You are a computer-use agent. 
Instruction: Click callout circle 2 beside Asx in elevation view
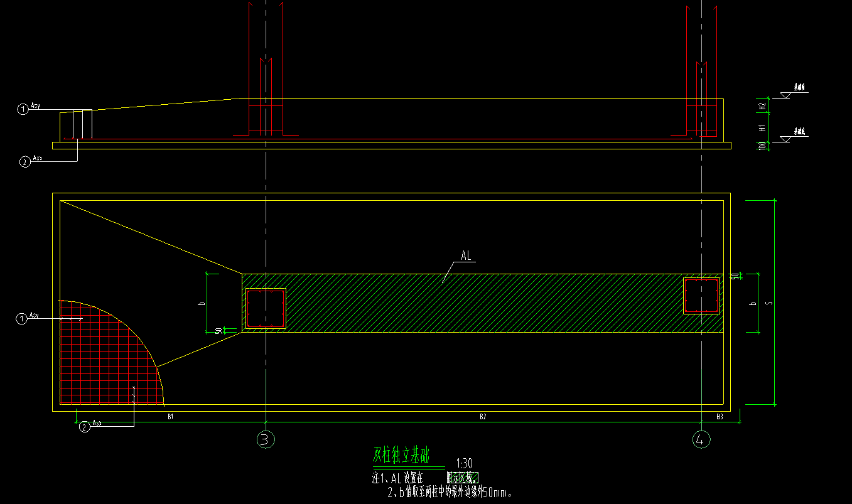24,162
